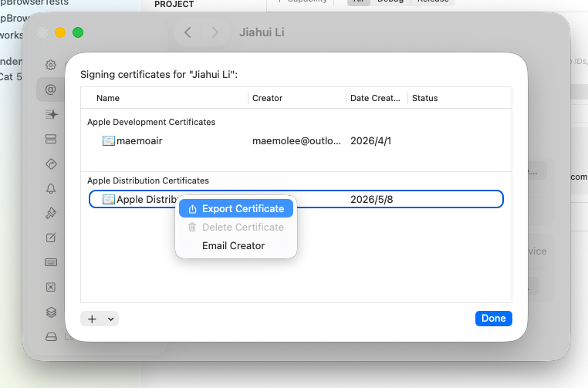Click the blue Done button
This screenshot has height=388, width=588.
pyautogui.click(x=494, y=319)
